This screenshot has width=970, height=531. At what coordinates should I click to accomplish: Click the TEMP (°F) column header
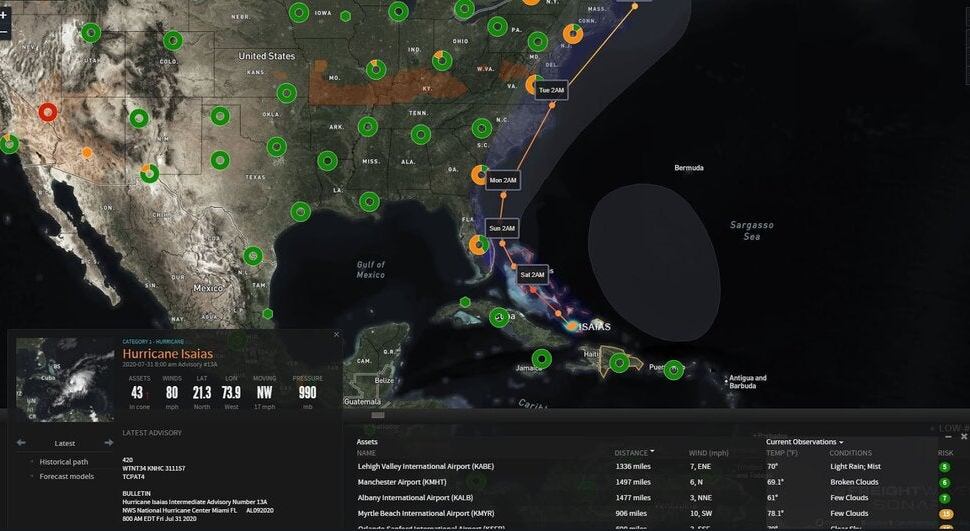click(x=784, y=453)
